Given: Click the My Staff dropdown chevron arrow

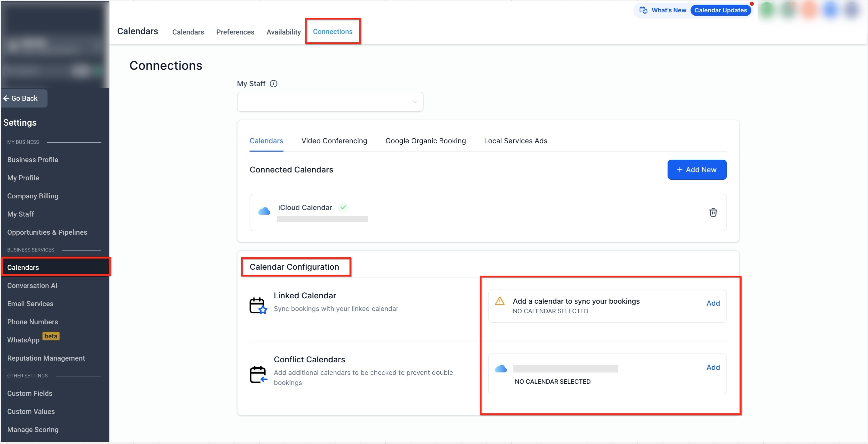Looking at the screenshot, I should tap(414, 102).
